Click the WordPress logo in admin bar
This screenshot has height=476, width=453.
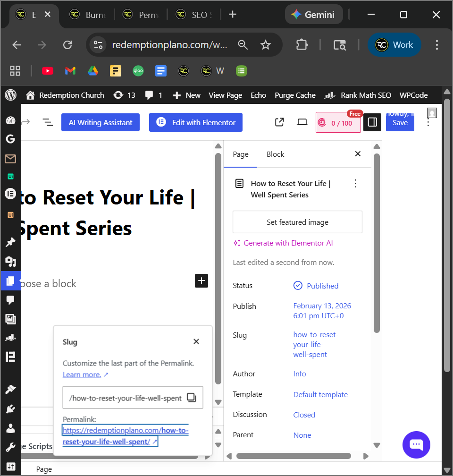(10, 95)
